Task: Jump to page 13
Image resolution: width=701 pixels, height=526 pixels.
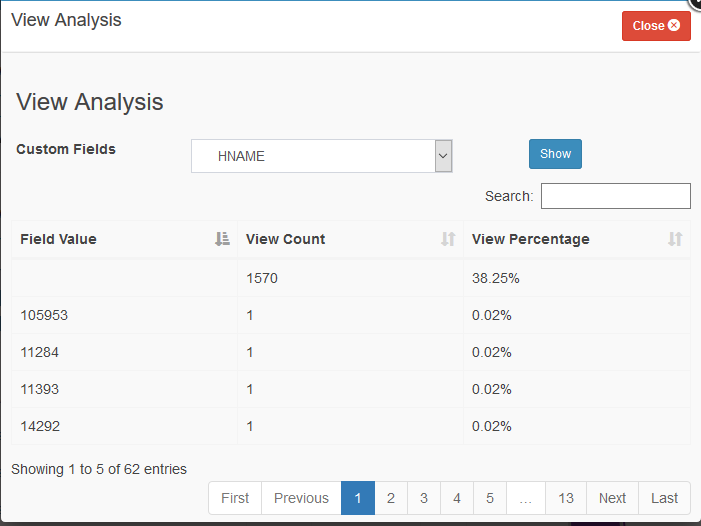Action: 566,498
